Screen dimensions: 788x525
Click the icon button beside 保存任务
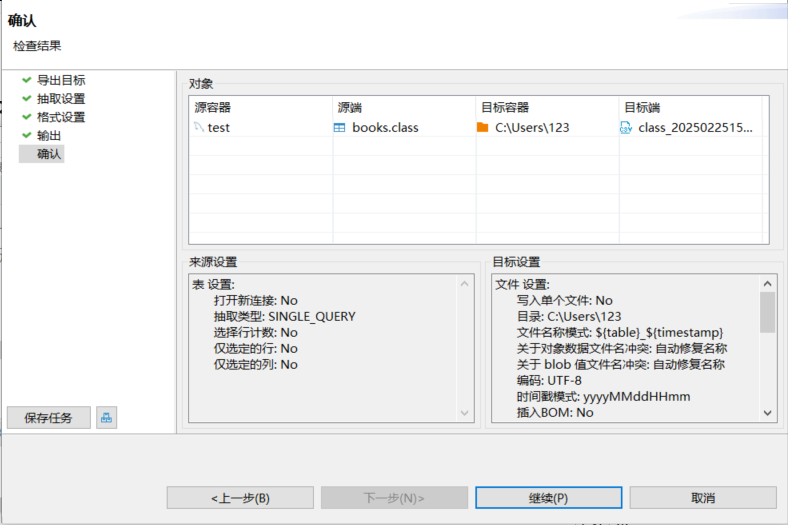[x=106, y=418]
